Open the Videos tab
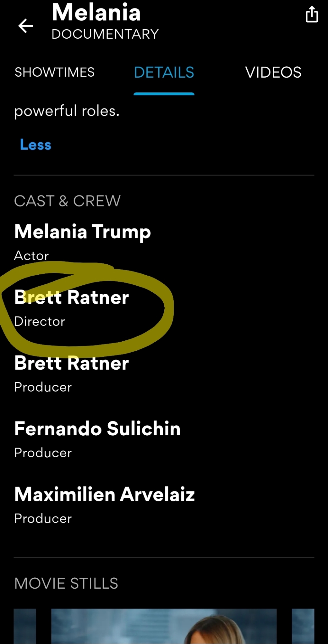The image size is (328, 644). 273,72
